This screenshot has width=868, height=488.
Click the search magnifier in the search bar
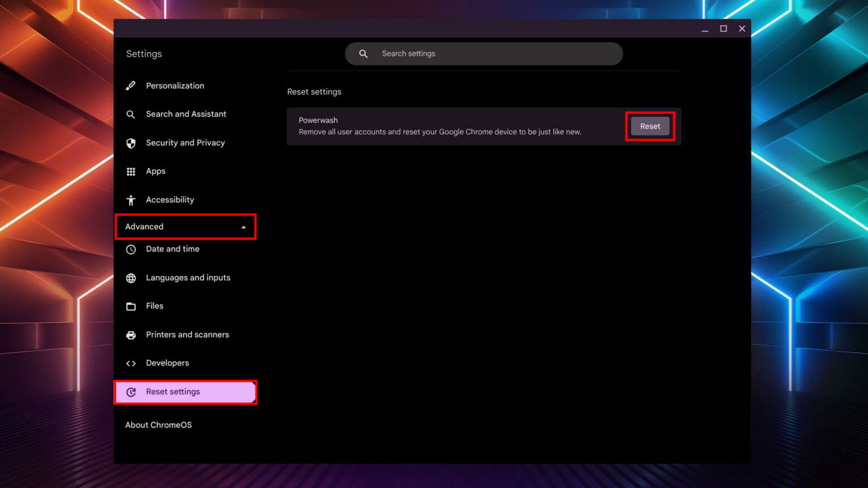(362, 53)
